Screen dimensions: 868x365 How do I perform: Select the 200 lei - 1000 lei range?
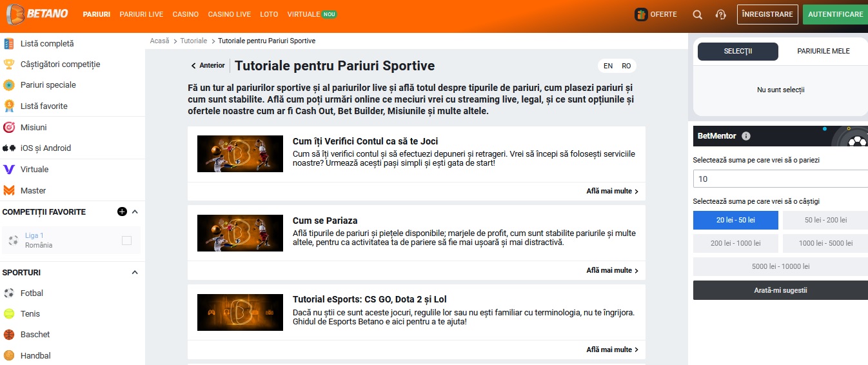736,243
